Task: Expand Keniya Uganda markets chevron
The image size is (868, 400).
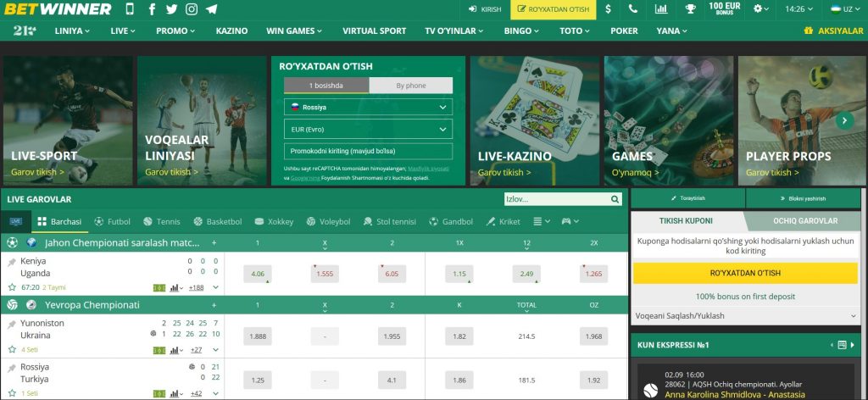Action: point(216,287)
